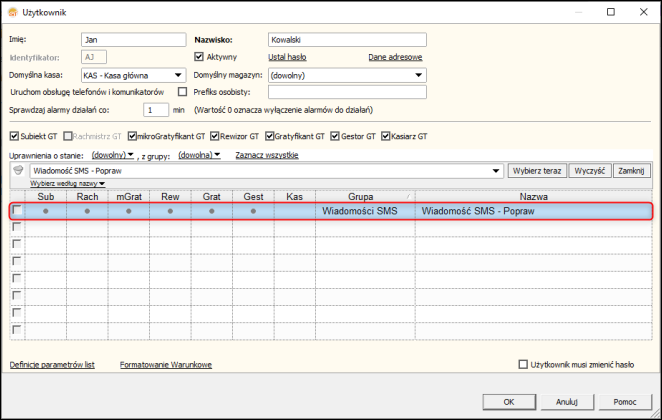Open Formatowanie Warunkowe link
Image resolution: width=662 pixels, height=420 pixels.
[166, 365]
